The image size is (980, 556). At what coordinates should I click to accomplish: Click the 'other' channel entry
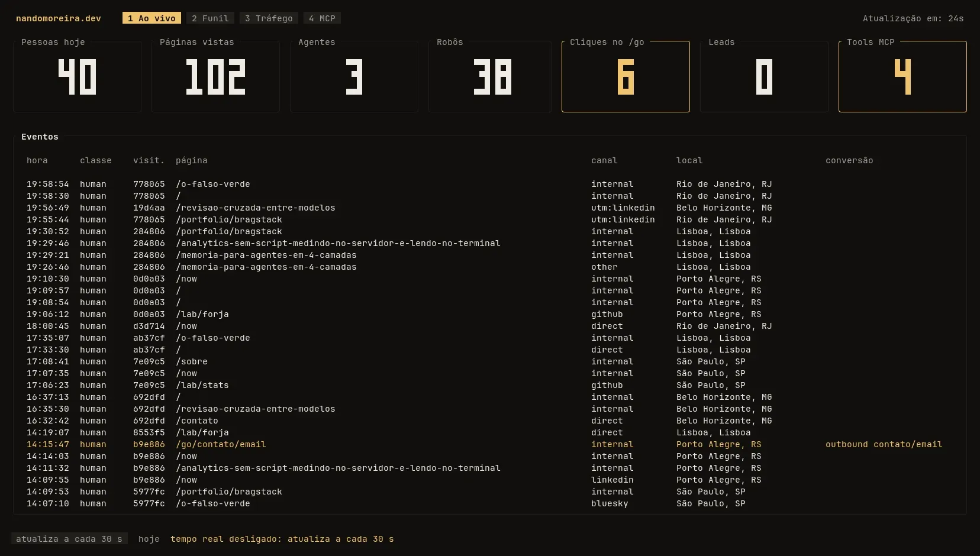(x=604, y=267)
